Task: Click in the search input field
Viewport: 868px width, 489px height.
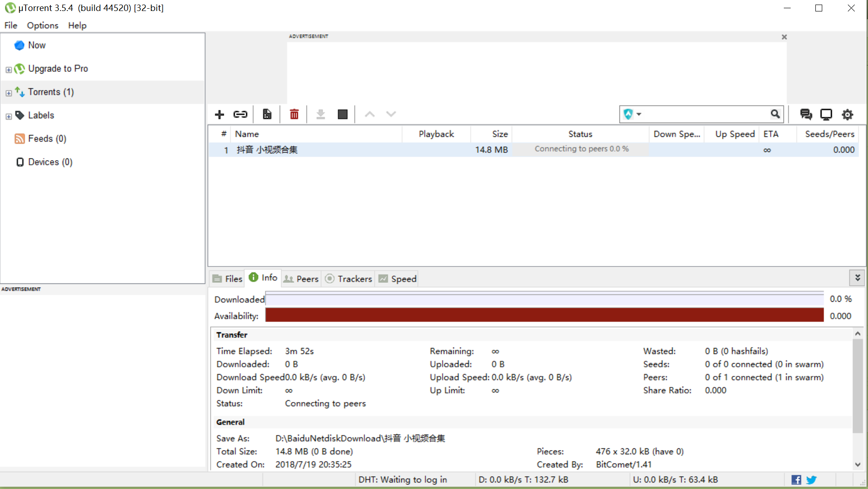Action: [x=706, y=114]
